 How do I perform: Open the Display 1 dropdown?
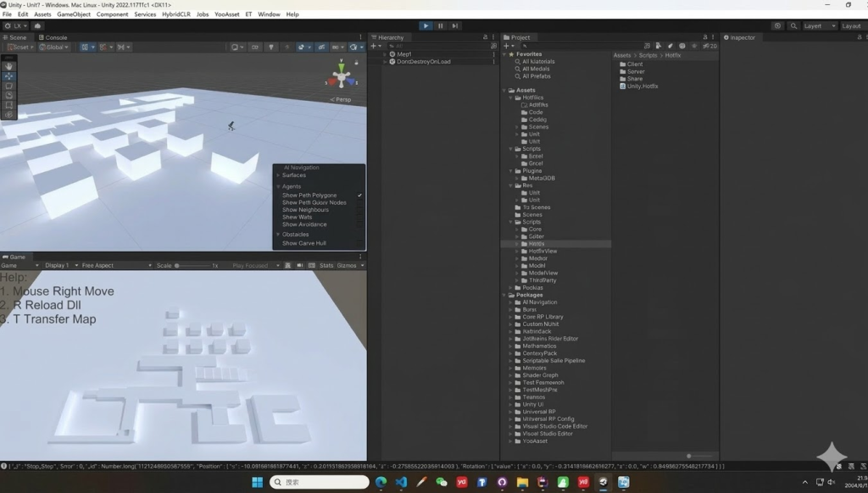(58, 265)
